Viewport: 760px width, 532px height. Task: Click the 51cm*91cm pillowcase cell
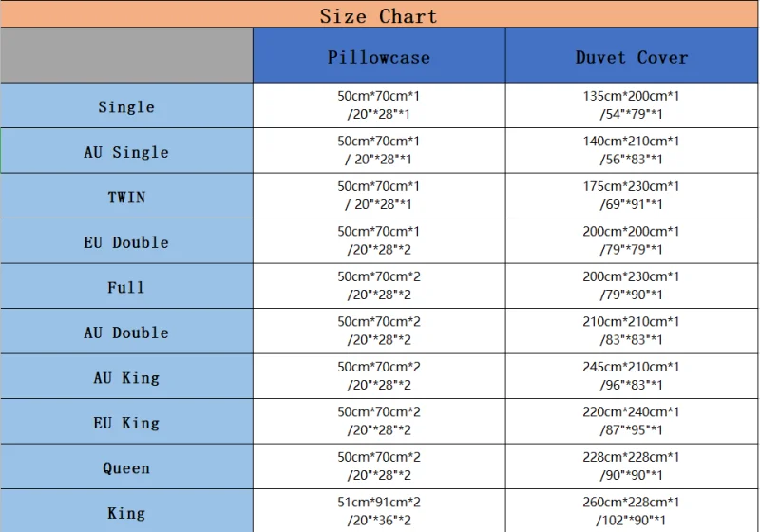click(379, 511)
